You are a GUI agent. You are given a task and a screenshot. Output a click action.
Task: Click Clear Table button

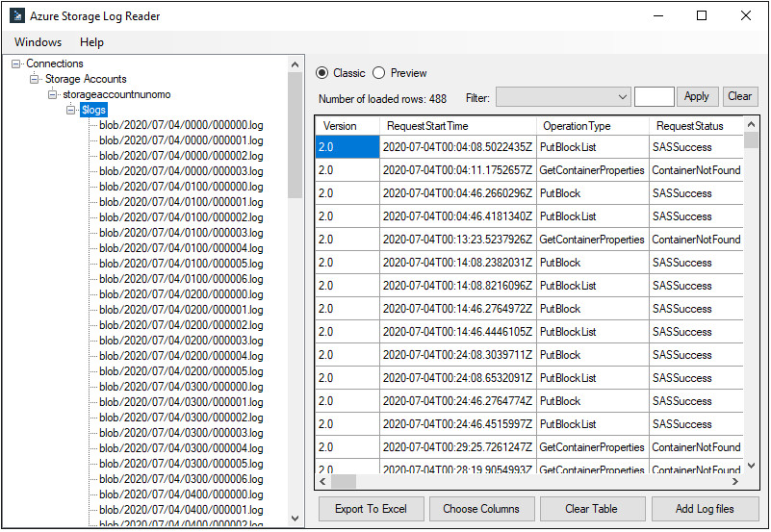pos(592,509)
